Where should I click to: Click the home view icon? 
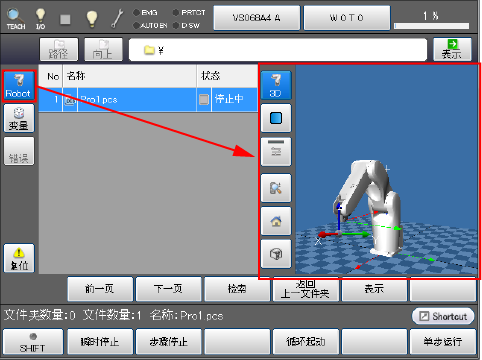pyautogui.click(x=276, y=221)
